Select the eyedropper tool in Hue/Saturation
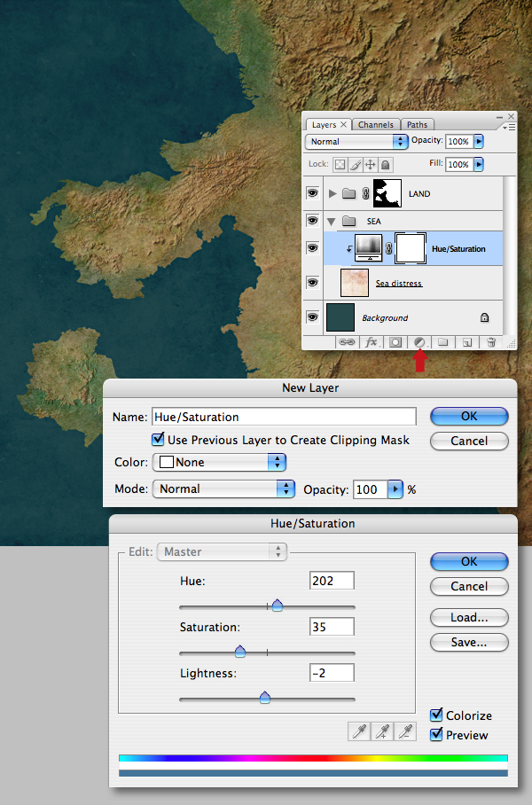 click(359, 731)
